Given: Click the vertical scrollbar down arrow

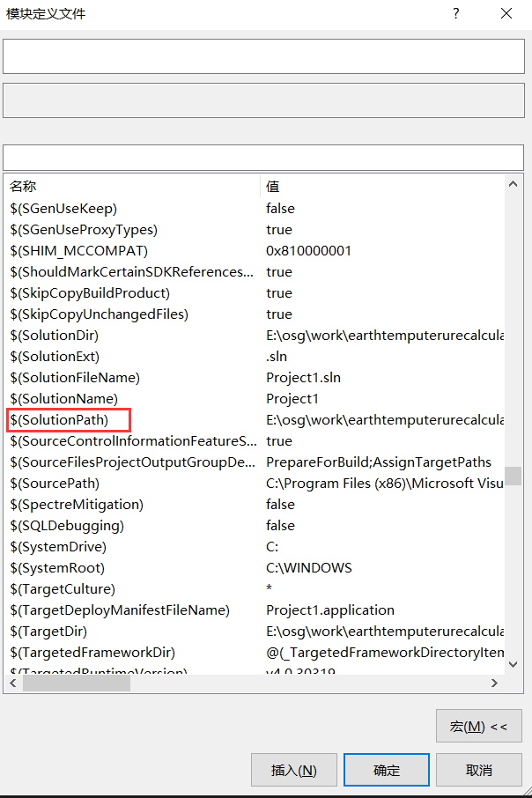Looking at the screenshot, I should pos(514,663).
